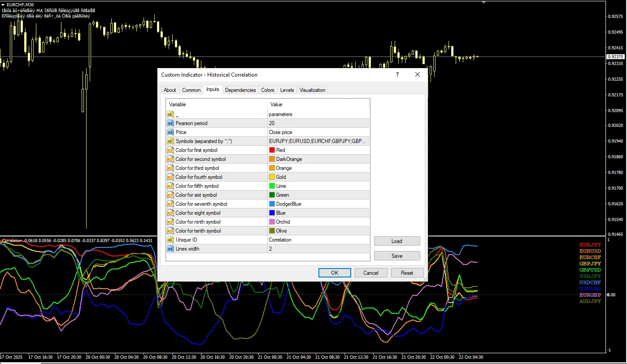Click the Load button

pyautogui.click(x=397, y=241)
